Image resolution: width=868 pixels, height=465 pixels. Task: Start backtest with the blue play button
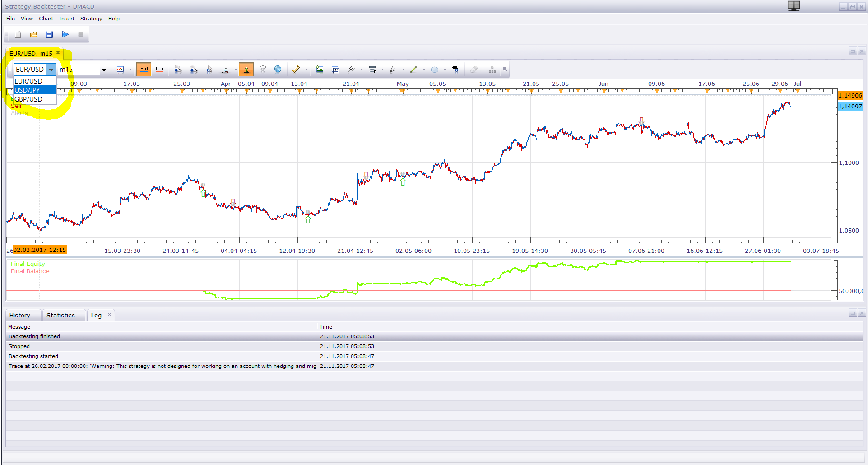65,34
